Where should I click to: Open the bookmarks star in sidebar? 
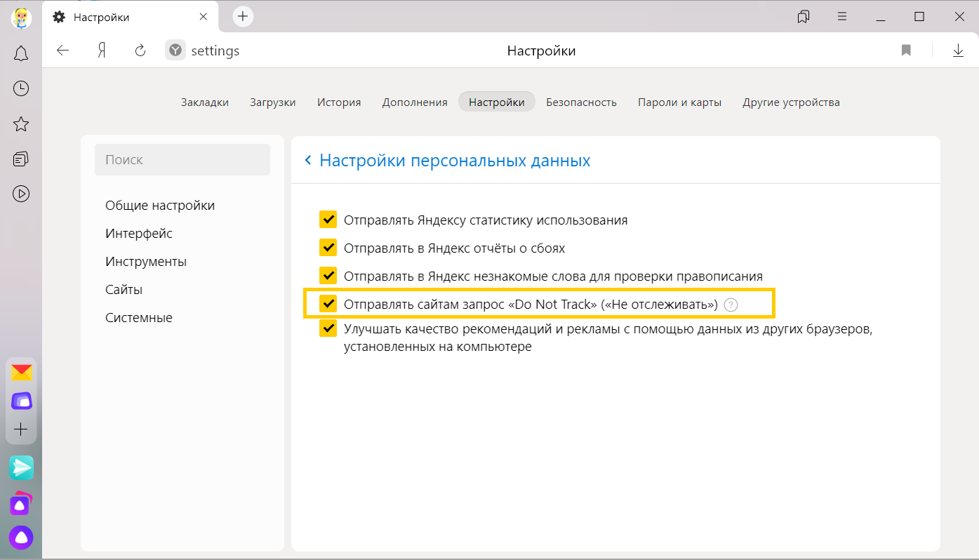[21, 124]
